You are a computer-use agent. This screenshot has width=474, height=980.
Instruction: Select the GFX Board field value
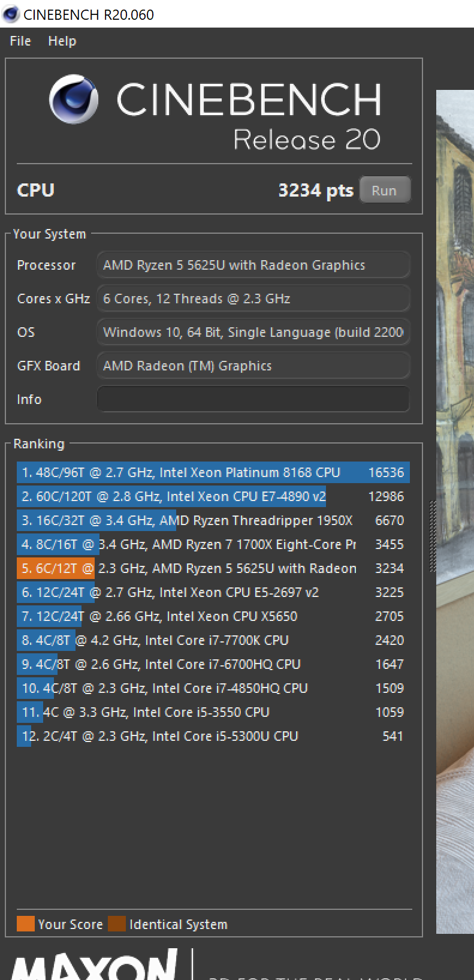coord(253,366)
